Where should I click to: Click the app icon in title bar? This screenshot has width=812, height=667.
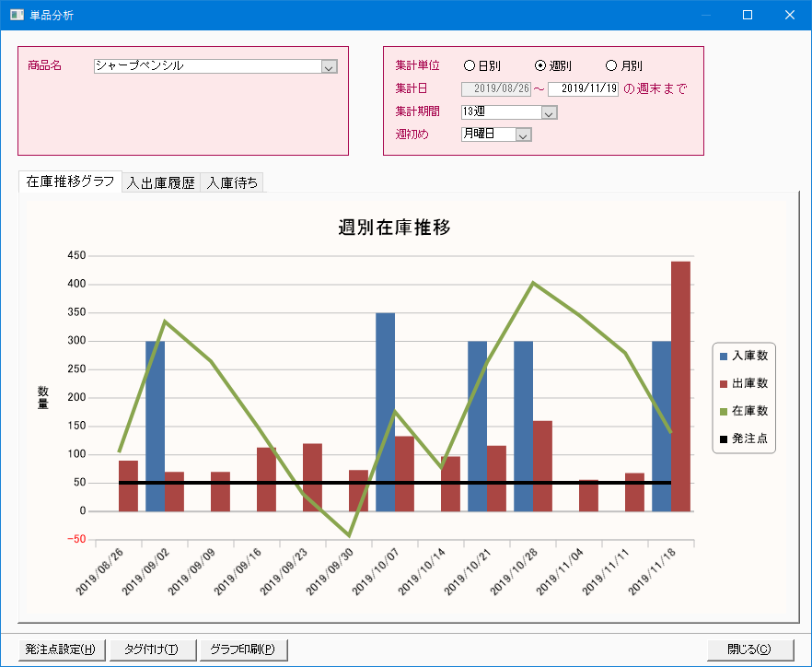click(x=17, y=16)
